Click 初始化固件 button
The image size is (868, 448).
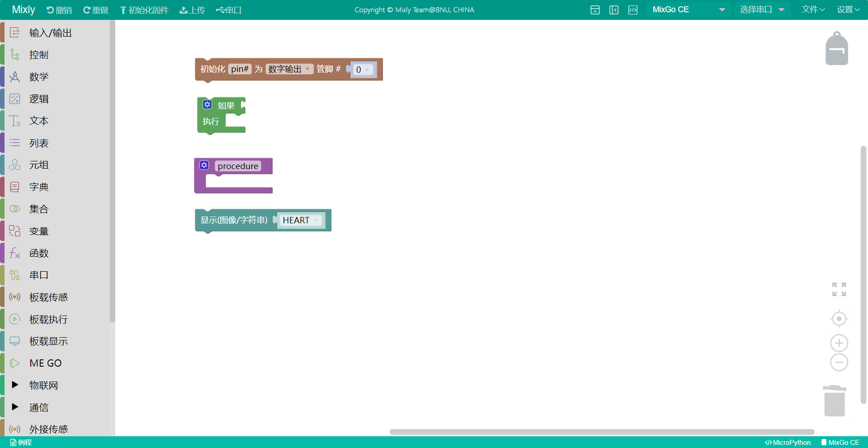point(144,10)
